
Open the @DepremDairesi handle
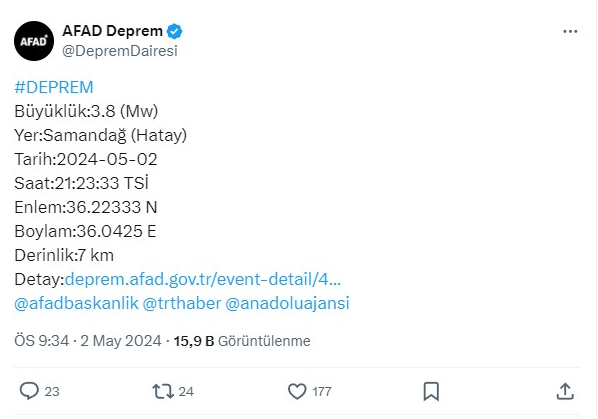tap(120, 51)
